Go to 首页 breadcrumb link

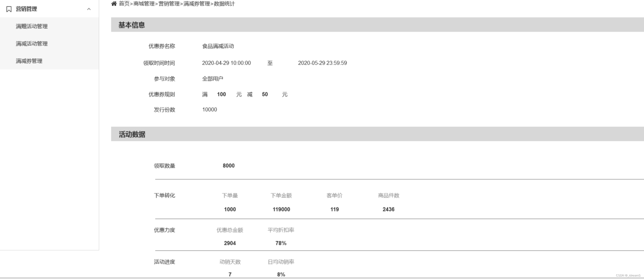124,4
